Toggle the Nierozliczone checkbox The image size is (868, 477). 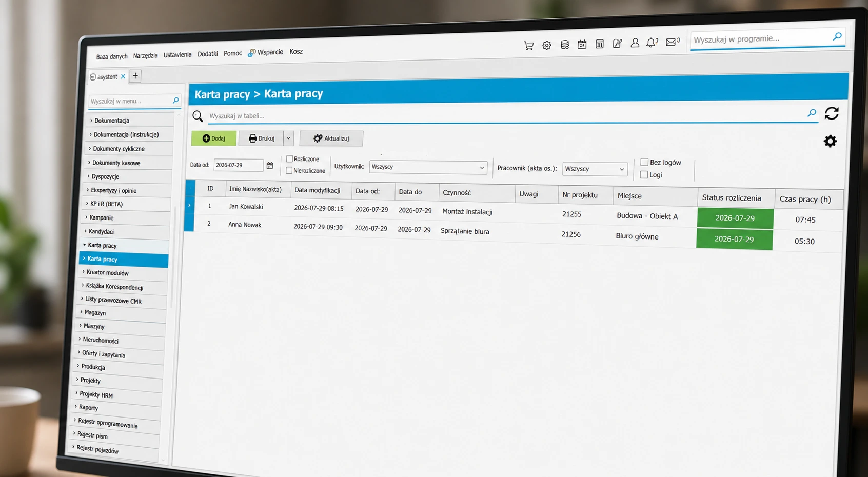point(289,170)
